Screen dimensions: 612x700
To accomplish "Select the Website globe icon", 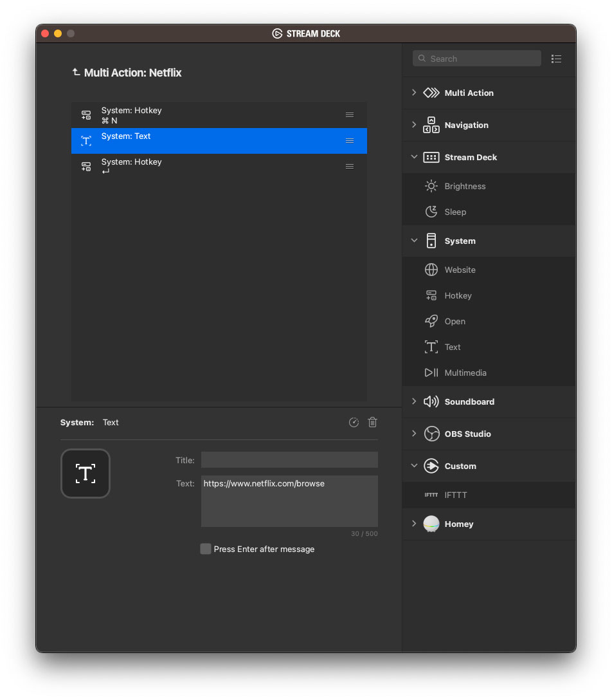I will point(431,270).
